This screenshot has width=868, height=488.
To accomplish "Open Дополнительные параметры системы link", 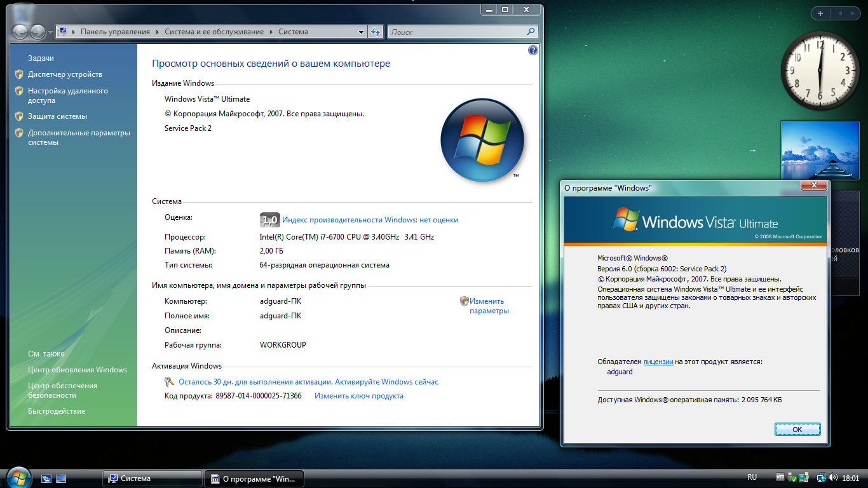I will tap(79, 137).
